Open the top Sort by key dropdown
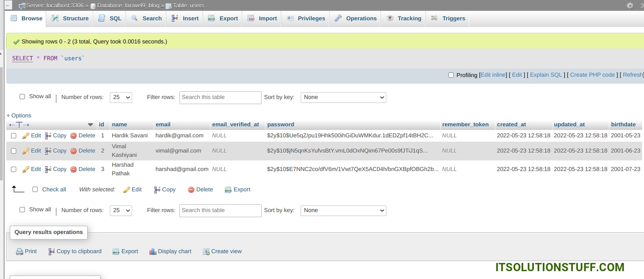 pyautogui.click(x=343, y=97)
